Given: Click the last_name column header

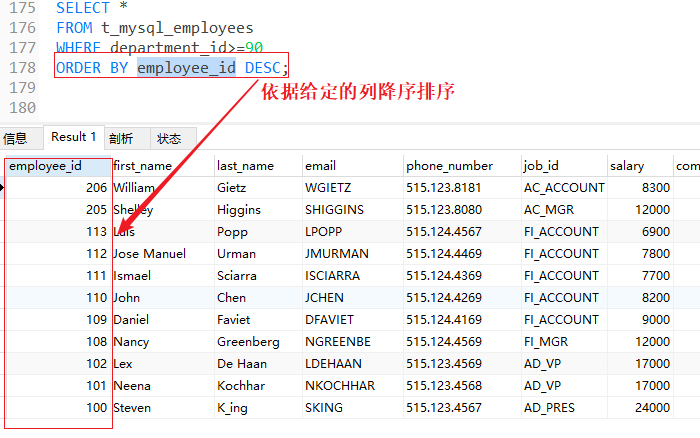Looking at the screenshot, I should (x=258, y=166).
